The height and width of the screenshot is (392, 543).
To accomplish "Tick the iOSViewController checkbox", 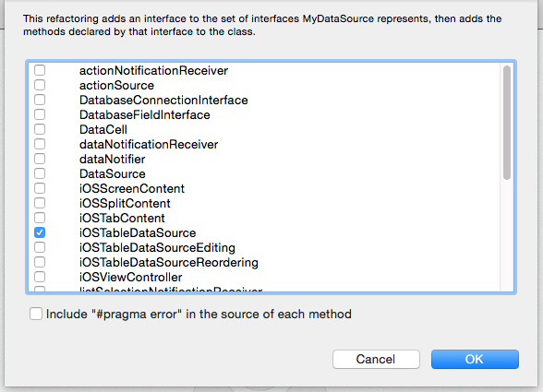I will click(40, 277).
